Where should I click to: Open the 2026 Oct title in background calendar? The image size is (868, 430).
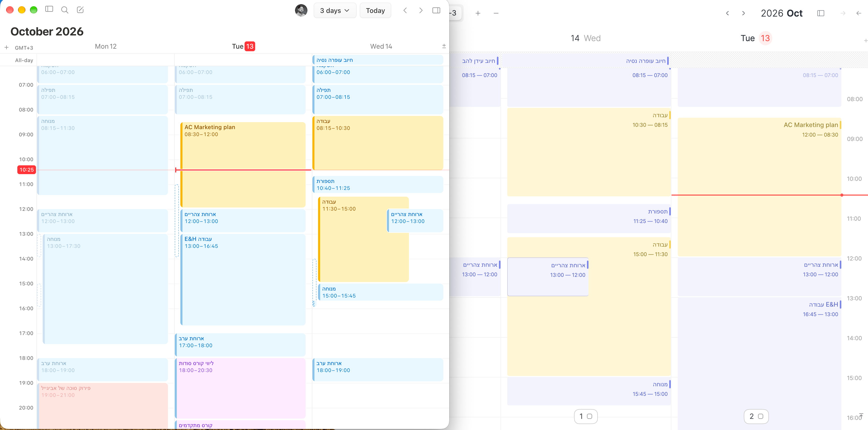pyautogui.click(x=782, y=13)
